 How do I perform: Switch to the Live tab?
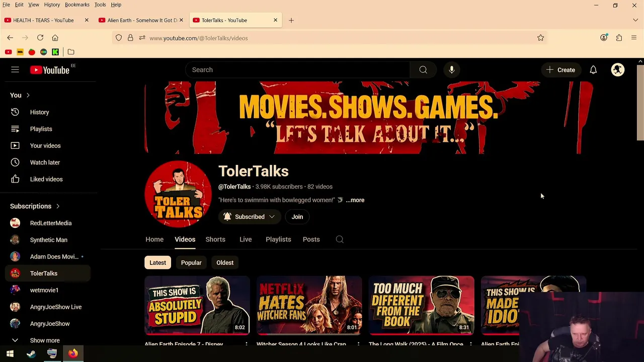pyautogui.click(x=246, y=239)
